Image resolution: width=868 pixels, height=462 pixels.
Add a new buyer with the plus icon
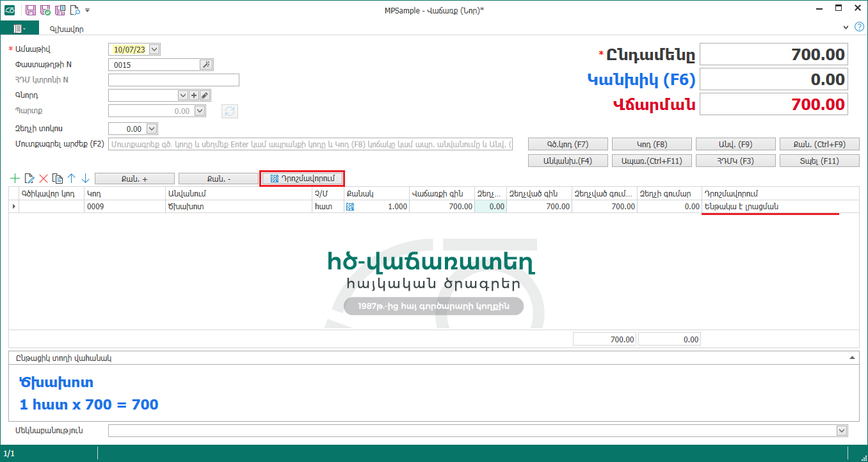[194, 95]
